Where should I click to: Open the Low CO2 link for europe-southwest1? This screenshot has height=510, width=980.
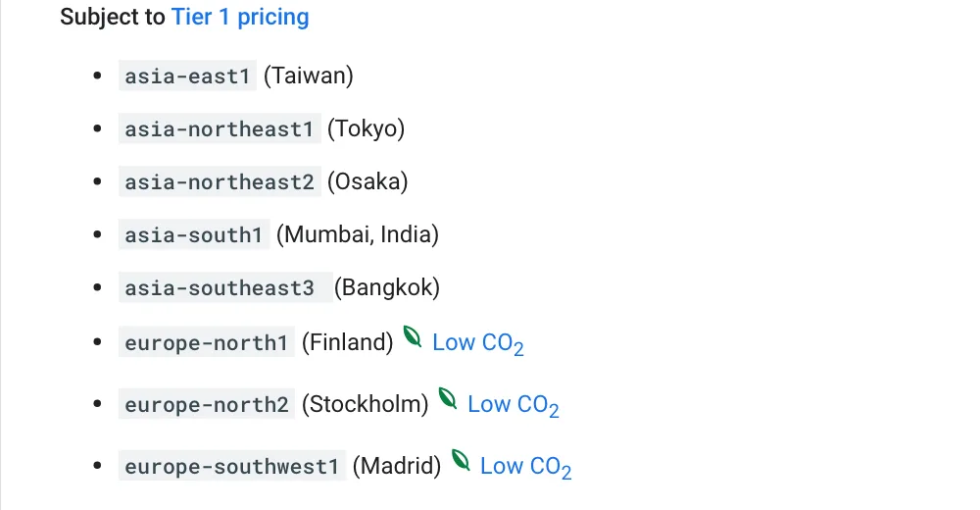525,467
